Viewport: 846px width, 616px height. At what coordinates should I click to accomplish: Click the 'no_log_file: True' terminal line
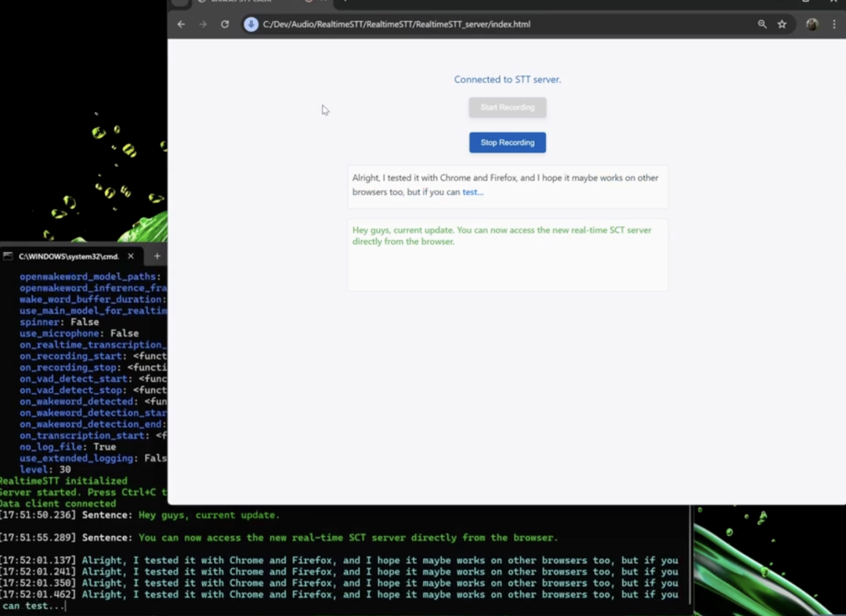tap(68, 447)
